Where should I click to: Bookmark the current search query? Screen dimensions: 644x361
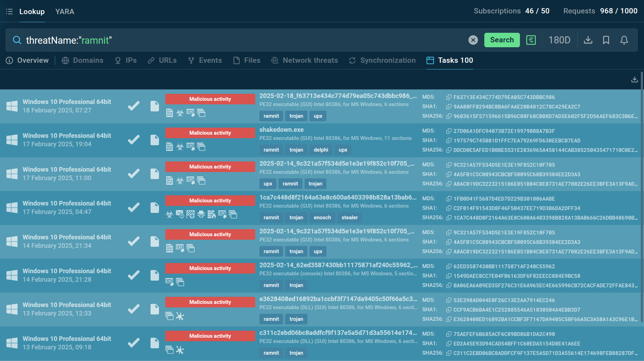[x=606, y=40]
